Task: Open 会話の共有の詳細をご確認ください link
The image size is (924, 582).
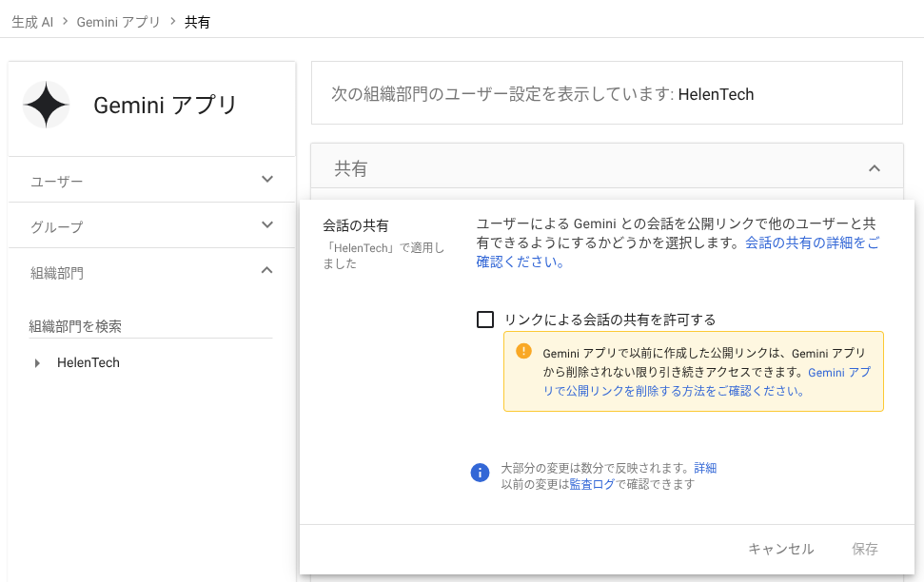Action: click(x=812, y=243)
